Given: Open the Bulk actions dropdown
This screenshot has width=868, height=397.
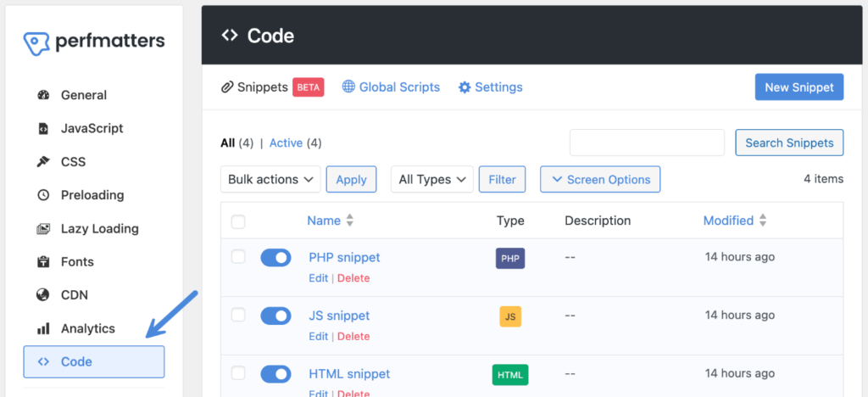Looking at the screenshot, I should [270, 179].
